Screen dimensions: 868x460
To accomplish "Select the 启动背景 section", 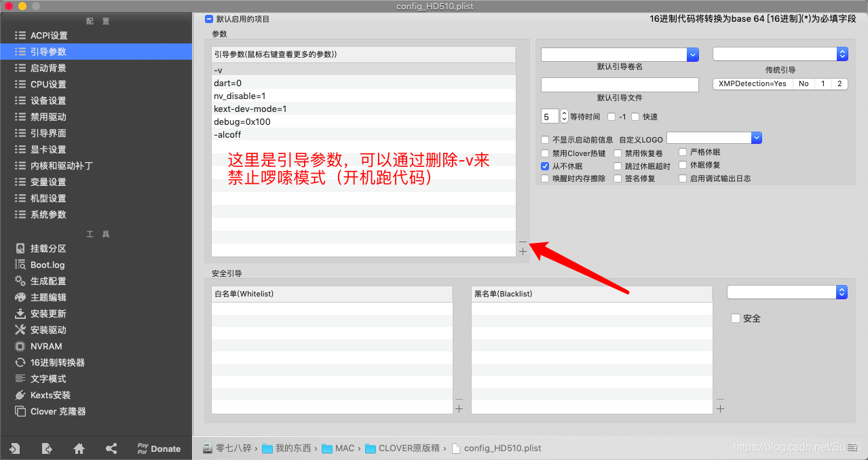I will tap(96, 68).
